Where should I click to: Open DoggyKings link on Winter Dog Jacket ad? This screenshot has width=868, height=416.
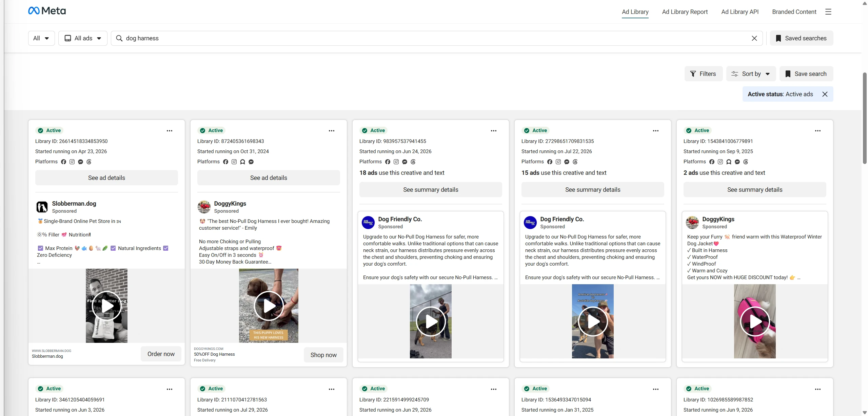click(718, 219)
